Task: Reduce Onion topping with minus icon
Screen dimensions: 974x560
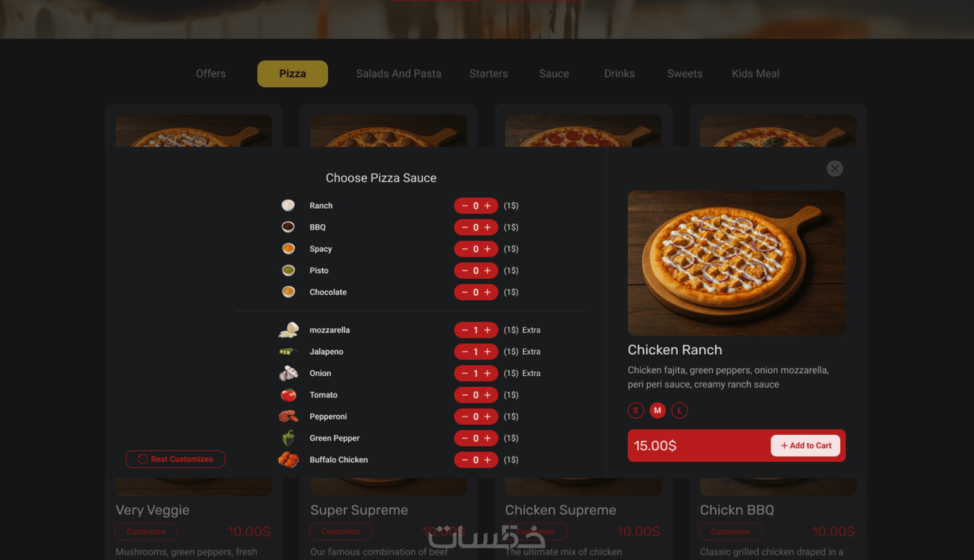Action: pyautogui.click(x=465, y=373)
